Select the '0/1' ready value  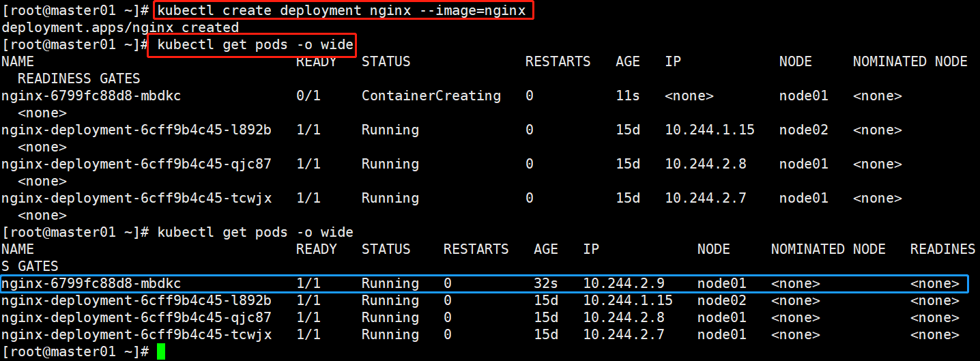tap(308, 96)
